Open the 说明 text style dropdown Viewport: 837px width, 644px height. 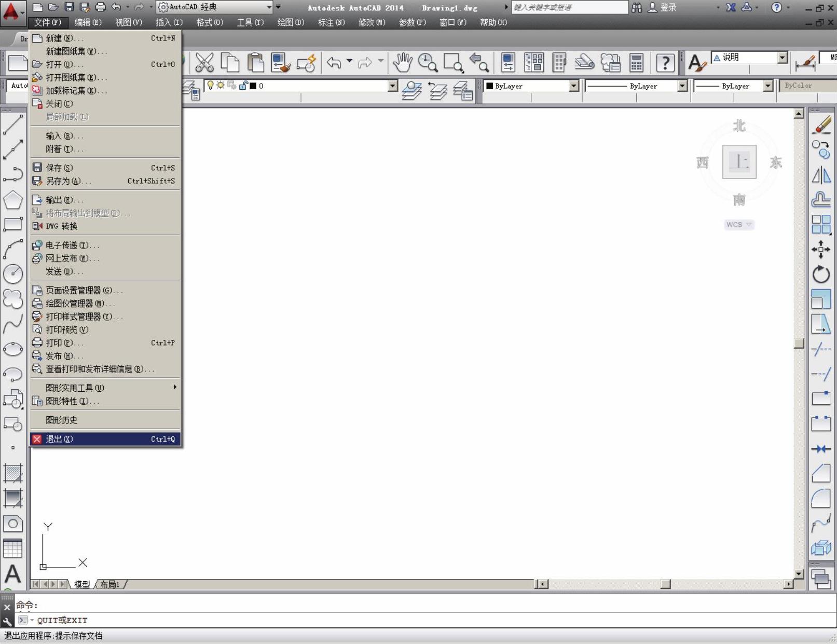[x=782, y=58]
